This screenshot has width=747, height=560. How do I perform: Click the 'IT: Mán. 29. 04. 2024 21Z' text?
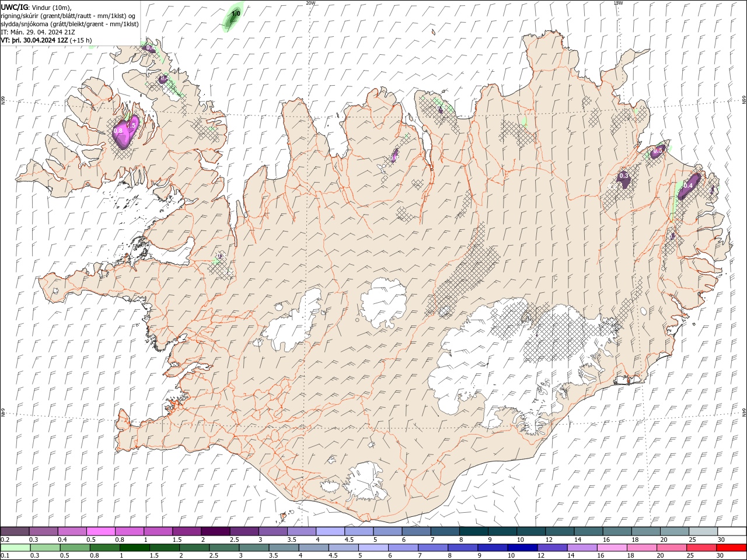coord(37,32)
